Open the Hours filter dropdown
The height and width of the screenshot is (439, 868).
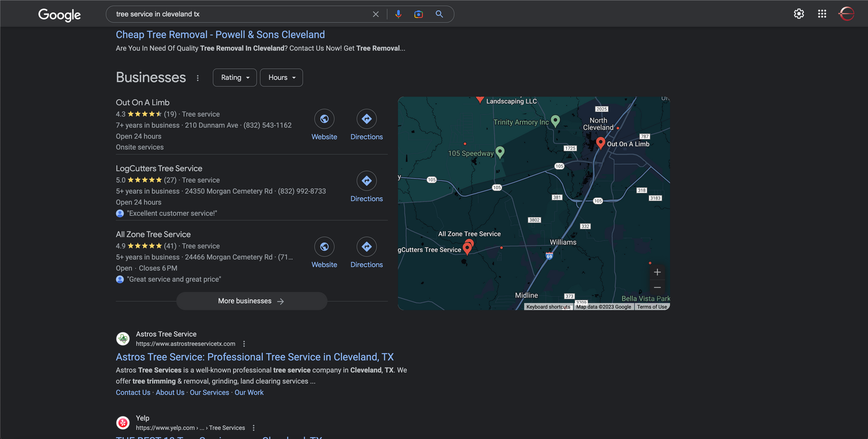[x=281, y=77]
